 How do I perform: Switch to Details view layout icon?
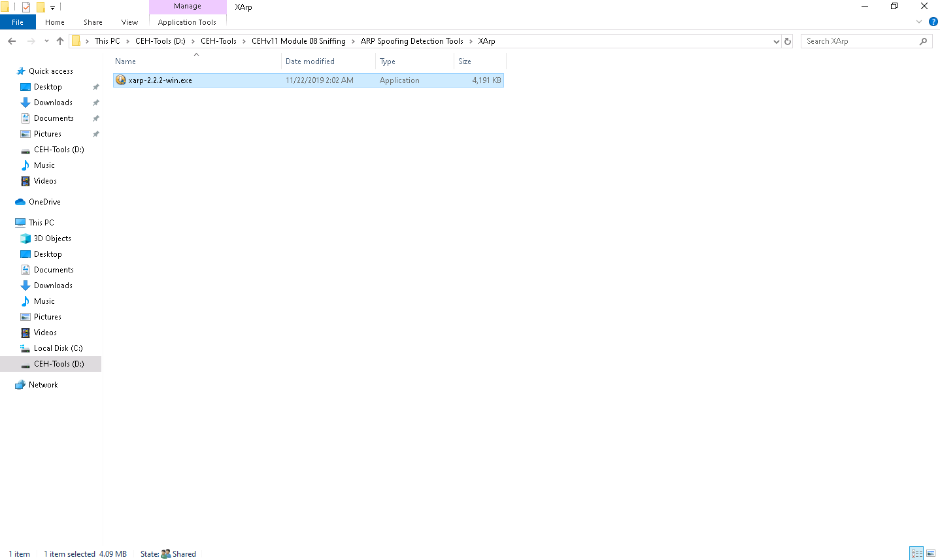point(916,553)
